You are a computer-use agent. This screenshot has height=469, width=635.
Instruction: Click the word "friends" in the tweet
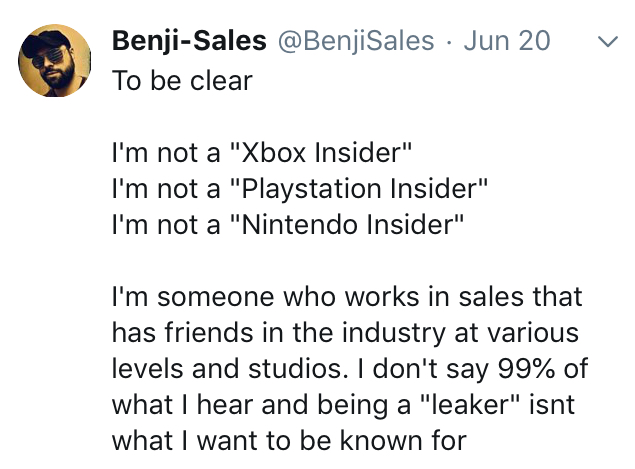tap(209, 333)
